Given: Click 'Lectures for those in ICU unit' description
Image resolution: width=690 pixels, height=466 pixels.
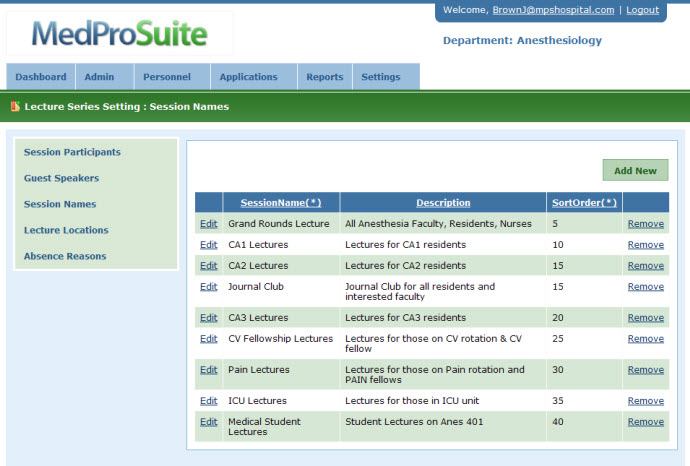Looking at the screenshot, I should point(412,401).
